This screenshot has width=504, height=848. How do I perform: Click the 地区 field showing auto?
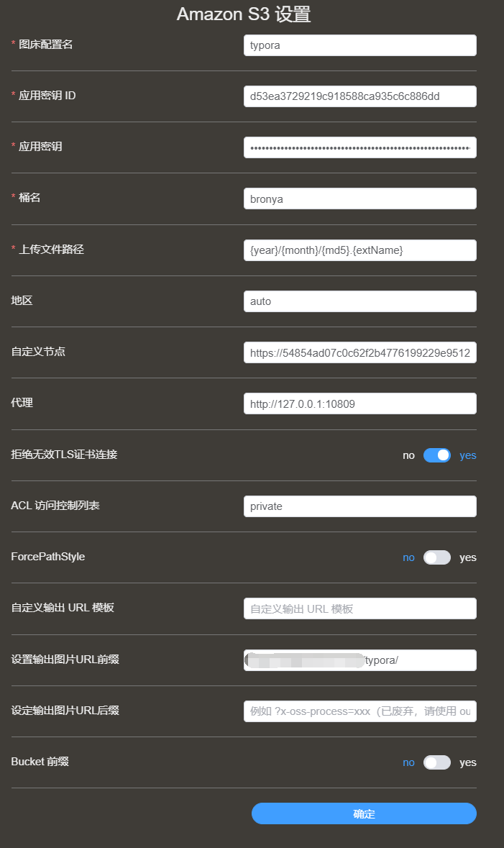tap(360, 301)
